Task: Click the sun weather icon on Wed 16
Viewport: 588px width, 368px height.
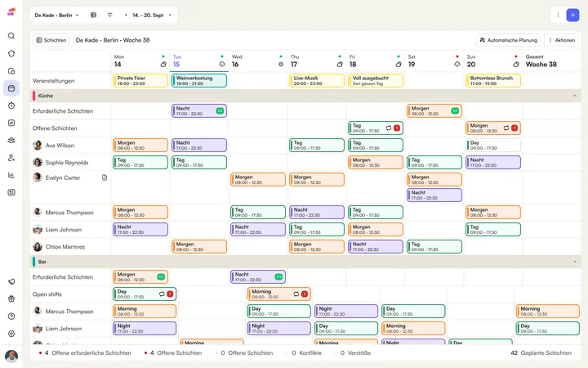Action: tap(281, 65)
